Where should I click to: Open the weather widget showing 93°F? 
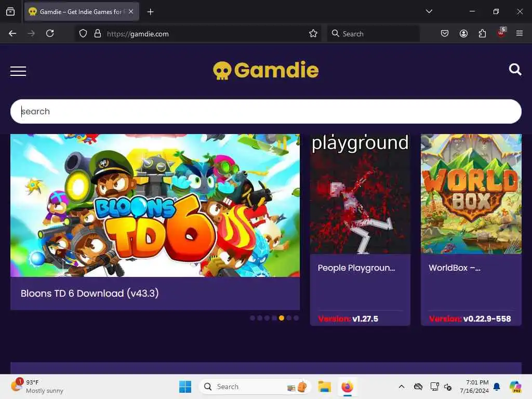pos(37,387)
